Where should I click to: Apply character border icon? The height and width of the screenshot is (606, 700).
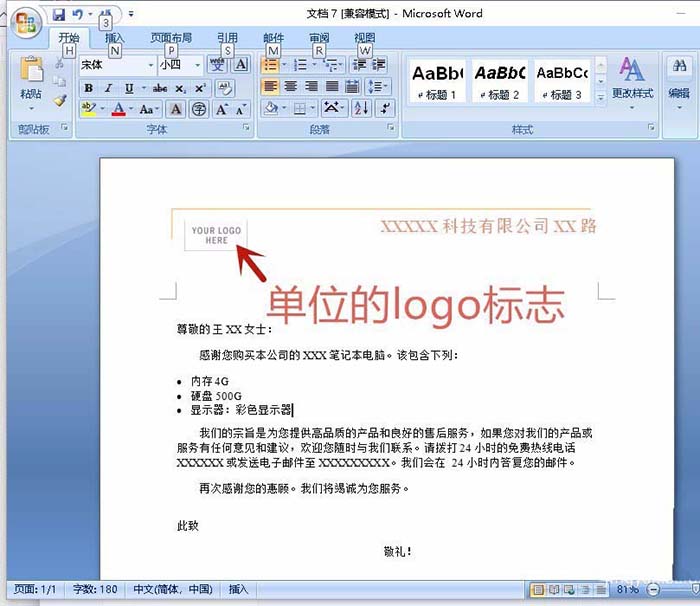(x=241, y=64)
